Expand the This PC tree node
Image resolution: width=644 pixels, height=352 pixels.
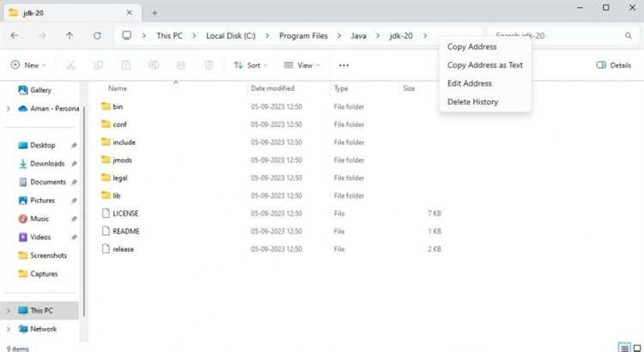[x=9, y=311]
